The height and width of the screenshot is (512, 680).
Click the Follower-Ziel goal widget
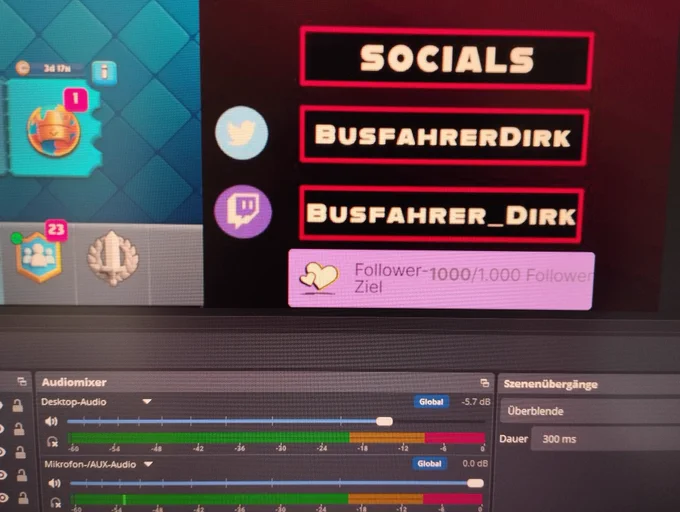tap(441, 279)
